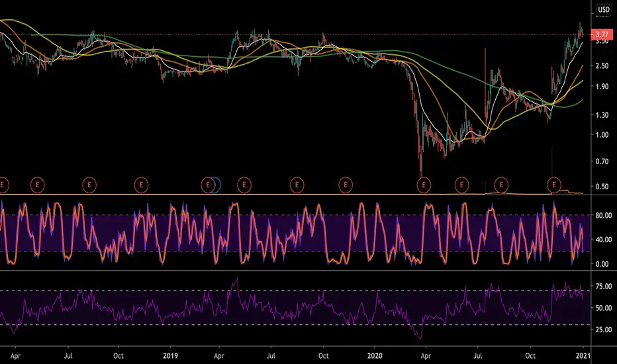Click the 1.90 price axis label

pyautogui.click(x=602, y=86)
